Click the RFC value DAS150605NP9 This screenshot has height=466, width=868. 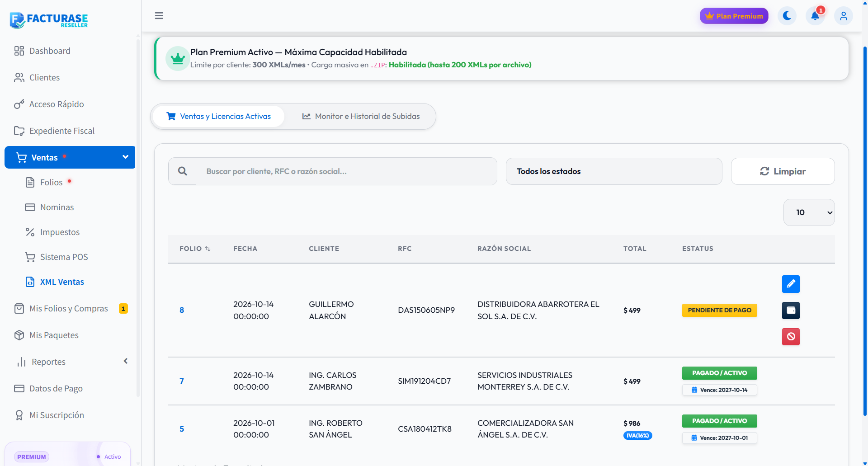click(426, 310)
